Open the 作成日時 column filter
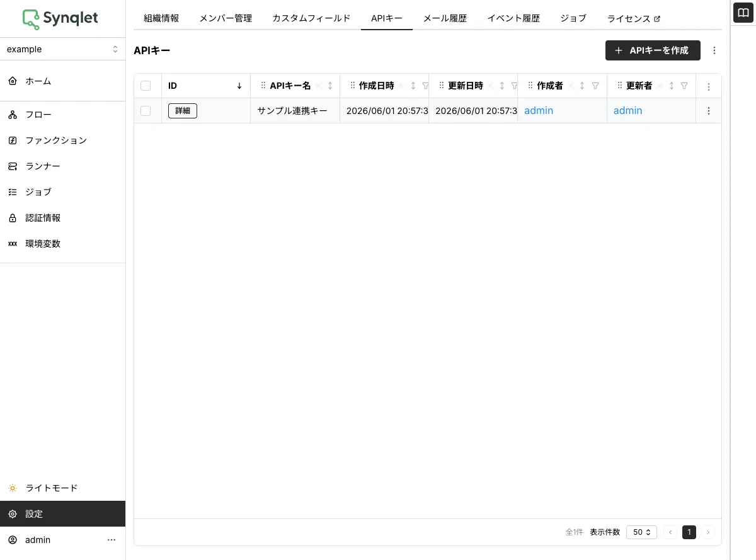756x560 pixels. 425,86
